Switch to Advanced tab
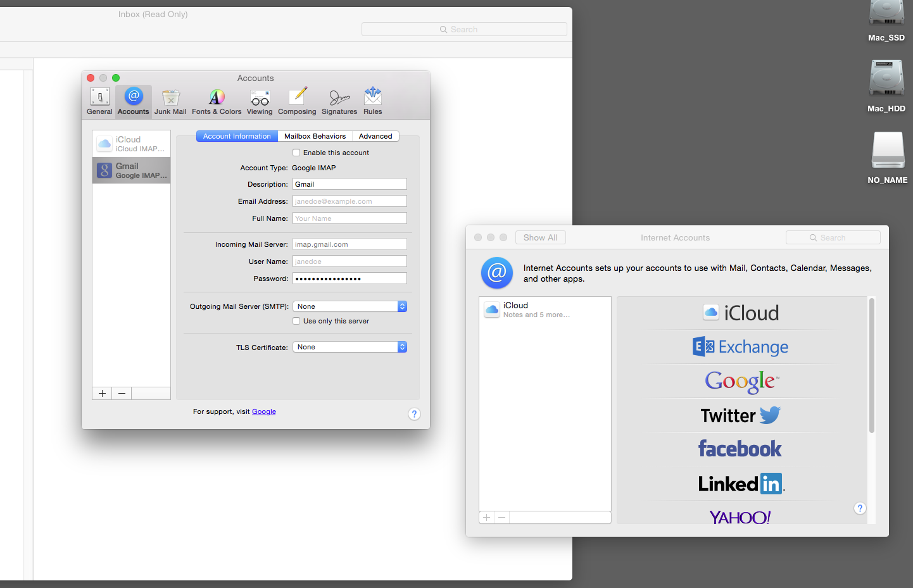 coord(375,136)
